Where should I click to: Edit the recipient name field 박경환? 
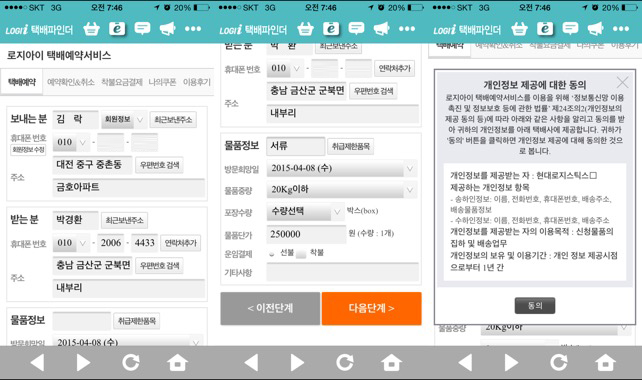(x=75, y=220)
